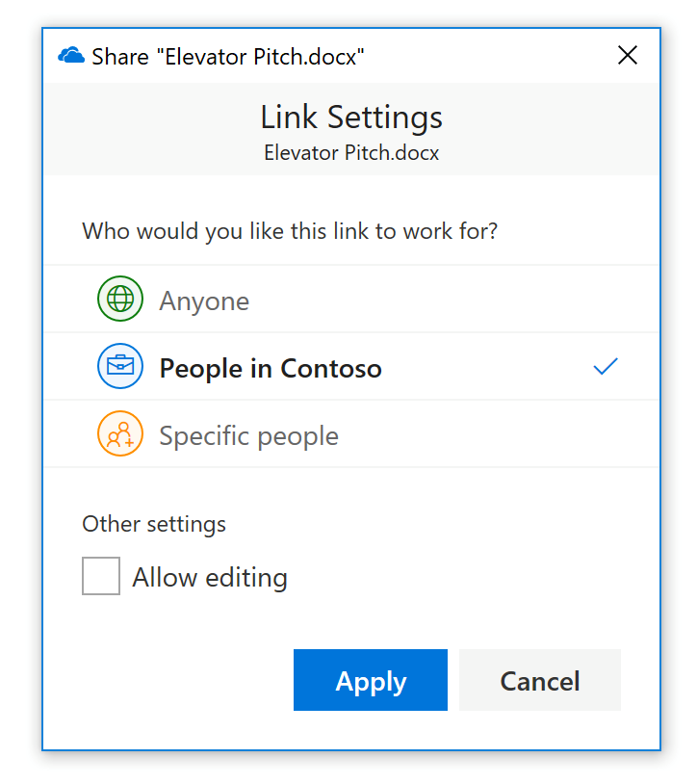697x784 pixels.
Task: Click the Allow editing label text
Action: (210, 578)
